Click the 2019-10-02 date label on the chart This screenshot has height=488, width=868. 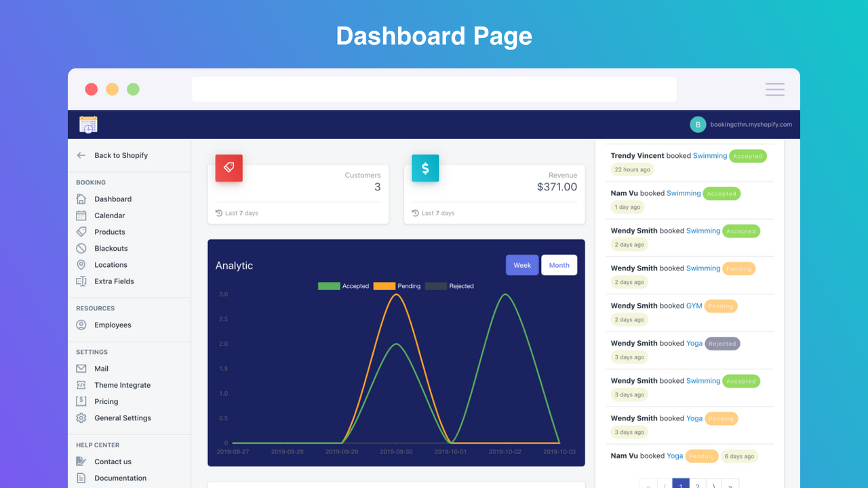(505, 451)
